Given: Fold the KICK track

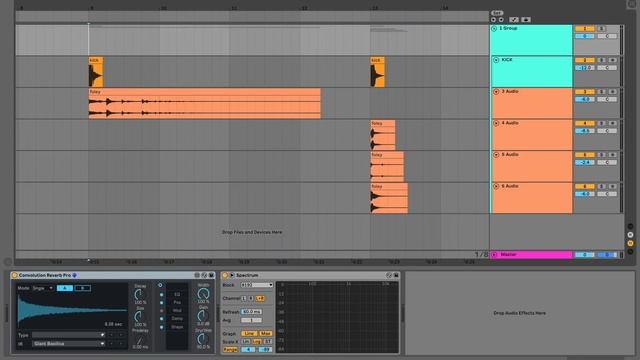Looking at the screenshot, I should tap(496, 60).
